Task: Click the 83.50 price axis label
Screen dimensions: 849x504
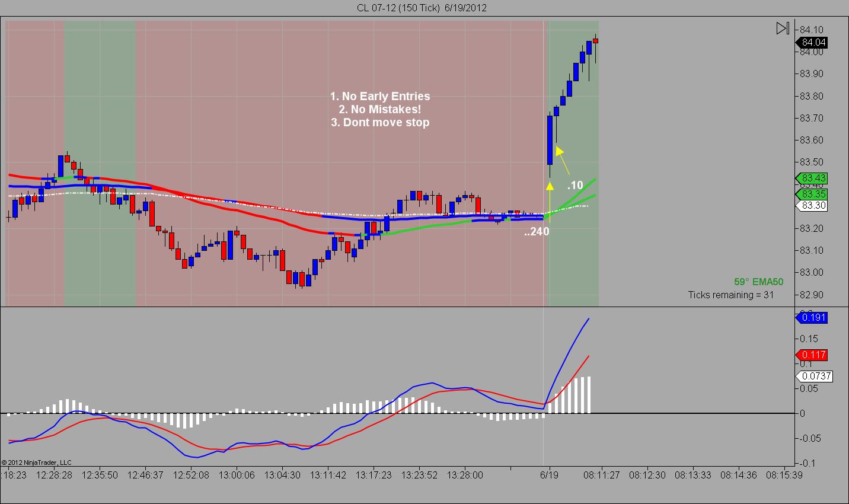Action: pos(811,162)
